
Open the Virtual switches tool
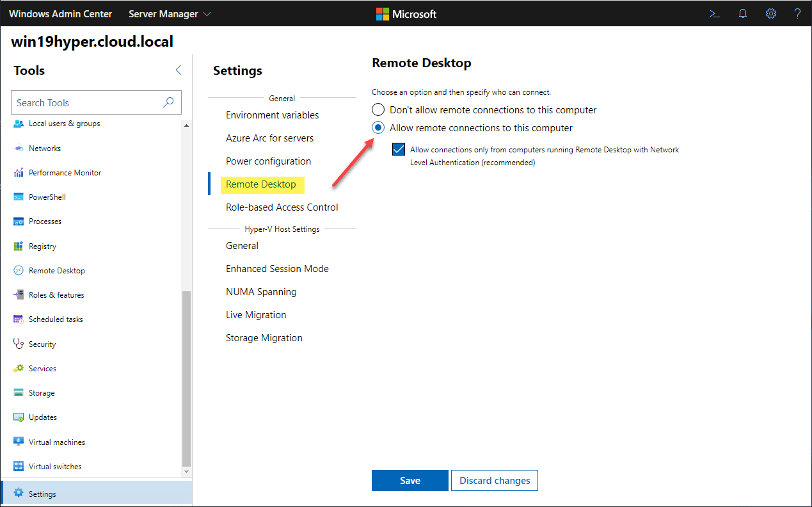54,466
